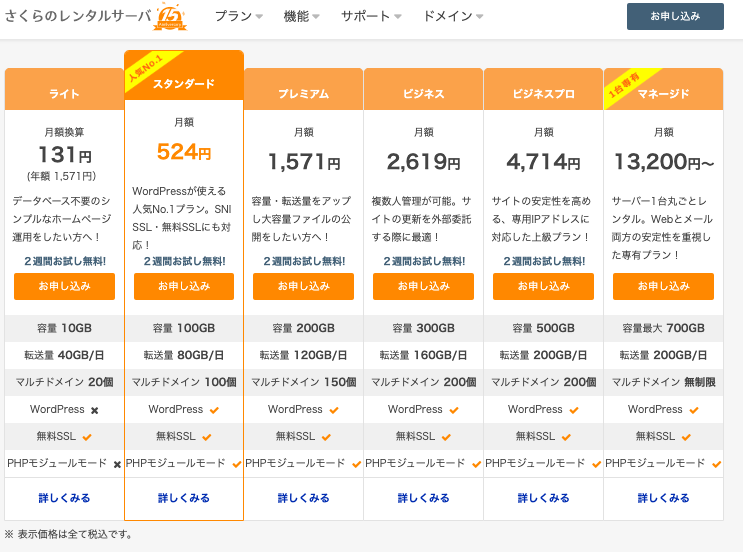
Task: Click the 容量 500GB cell
Action: click(x=544, y=328)
